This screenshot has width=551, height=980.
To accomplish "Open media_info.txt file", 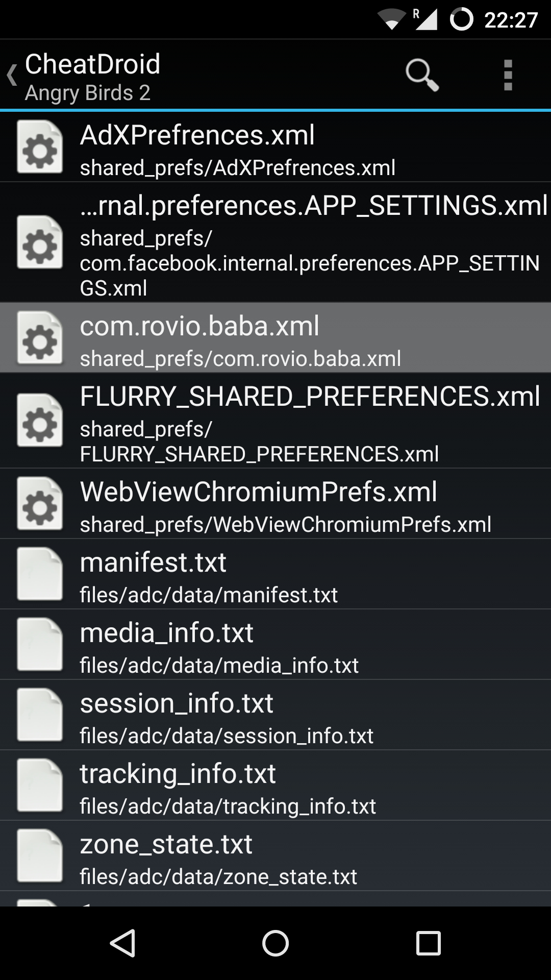I will pos(275,645).
